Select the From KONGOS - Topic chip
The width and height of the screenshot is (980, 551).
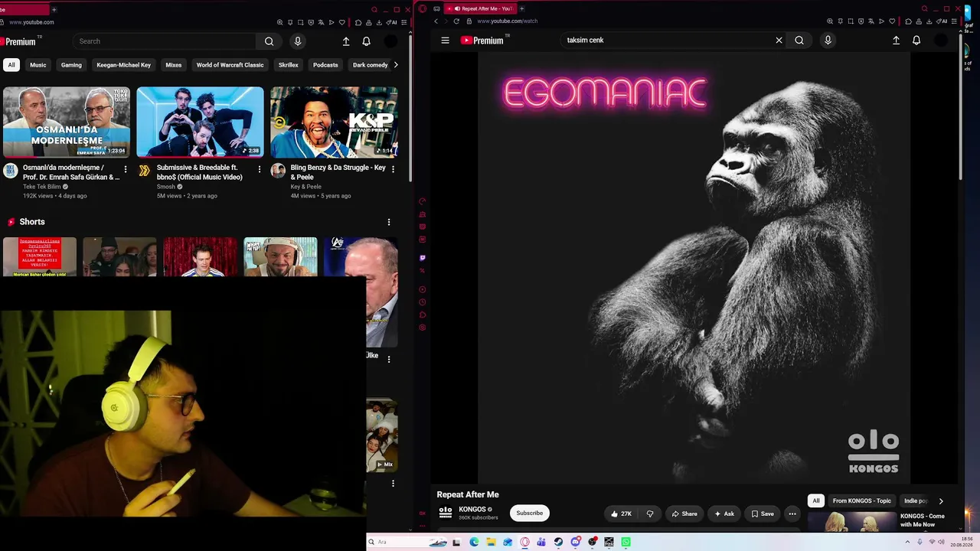[x=862, y=501]
